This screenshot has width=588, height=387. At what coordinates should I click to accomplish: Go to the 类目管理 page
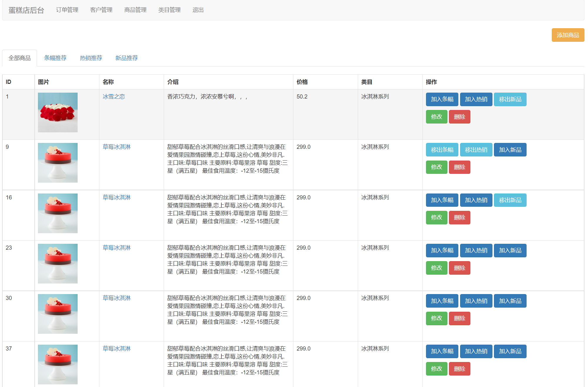(169, 10)
